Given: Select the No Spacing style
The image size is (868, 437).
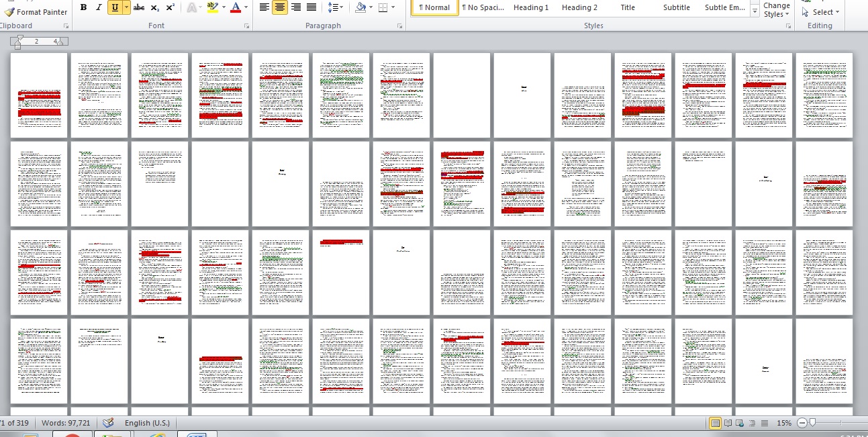Looking at the screenshot, I should pos(483,7).
